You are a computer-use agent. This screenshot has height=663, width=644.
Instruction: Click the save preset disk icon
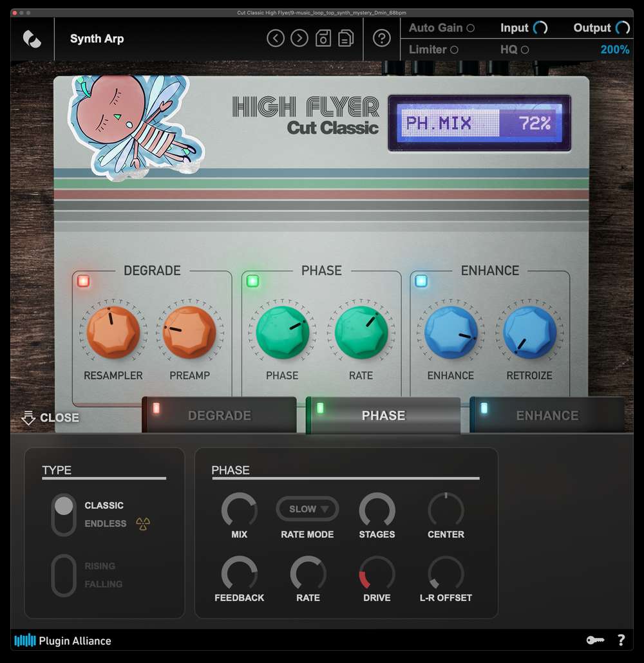pos(323,39)
